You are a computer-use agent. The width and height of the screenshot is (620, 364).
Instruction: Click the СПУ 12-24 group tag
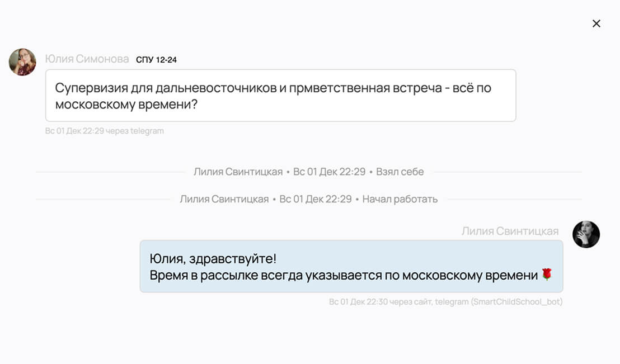pyautogui.click(x=156, y=60)
